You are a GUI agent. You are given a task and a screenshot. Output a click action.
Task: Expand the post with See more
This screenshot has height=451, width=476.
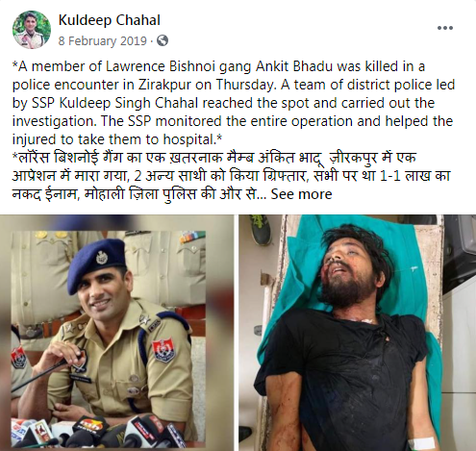[x=301, y=194]
